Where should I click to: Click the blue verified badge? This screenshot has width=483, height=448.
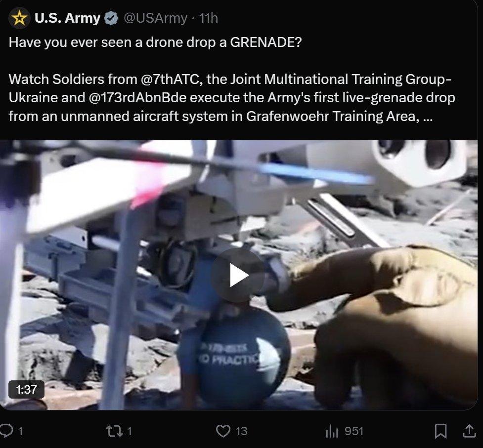coord(111,18)
